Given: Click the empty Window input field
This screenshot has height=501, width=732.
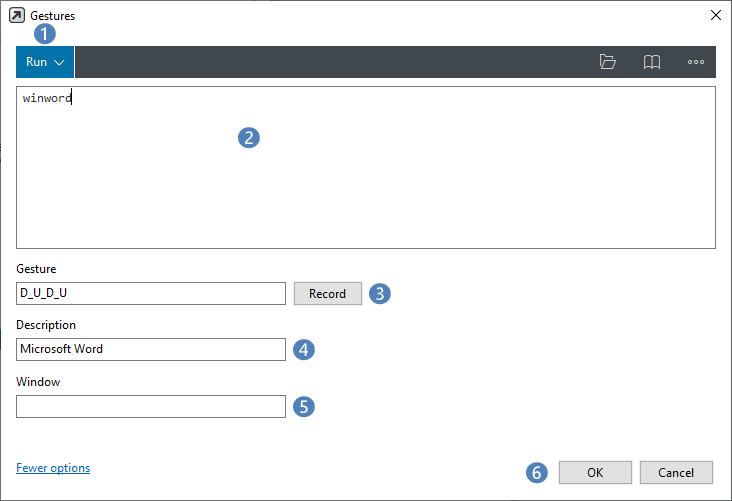Looking at the screenshot, I should pyautogui.click(x=151, y=406).
